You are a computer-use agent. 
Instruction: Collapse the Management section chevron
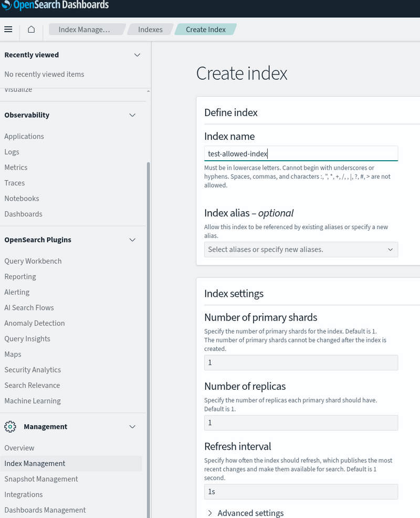coord(132,427)
